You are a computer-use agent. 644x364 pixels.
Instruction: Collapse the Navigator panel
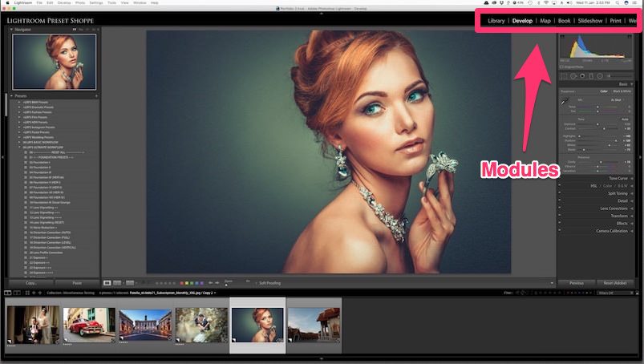(11, 30)
